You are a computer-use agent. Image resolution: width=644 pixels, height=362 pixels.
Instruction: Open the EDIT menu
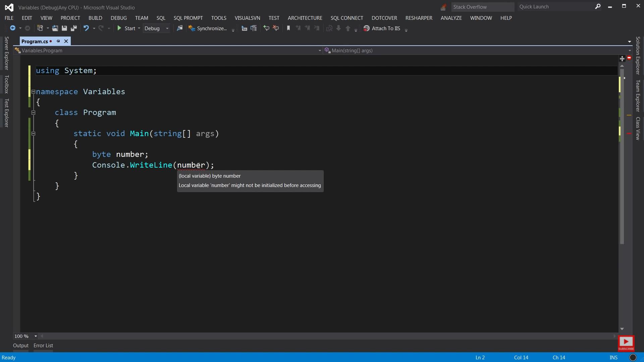click(x=27, y=18)
